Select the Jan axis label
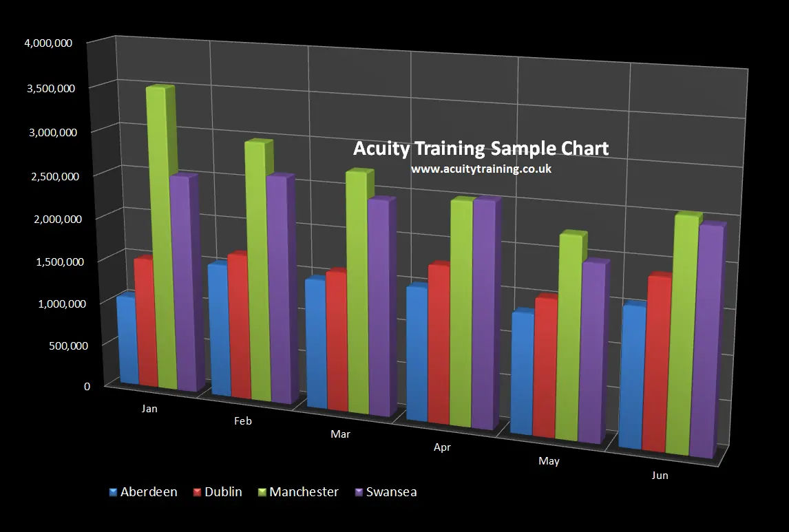 (x=149, y=408)
